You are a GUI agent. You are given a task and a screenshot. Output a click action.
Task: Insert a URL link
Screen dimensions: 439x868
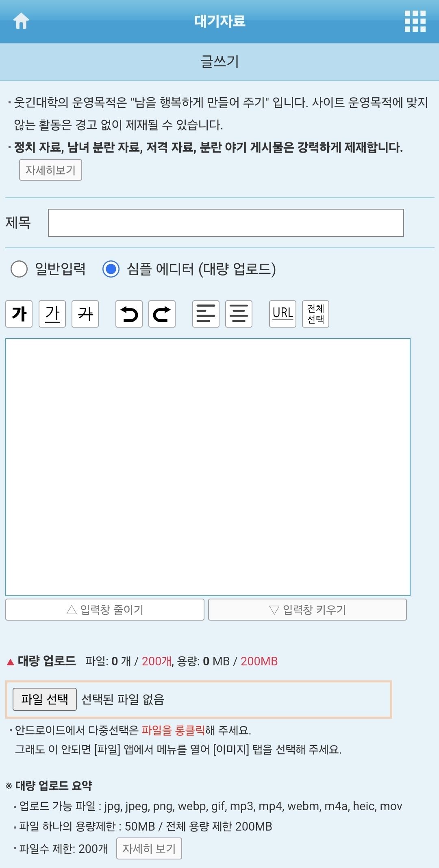point(283,314)
